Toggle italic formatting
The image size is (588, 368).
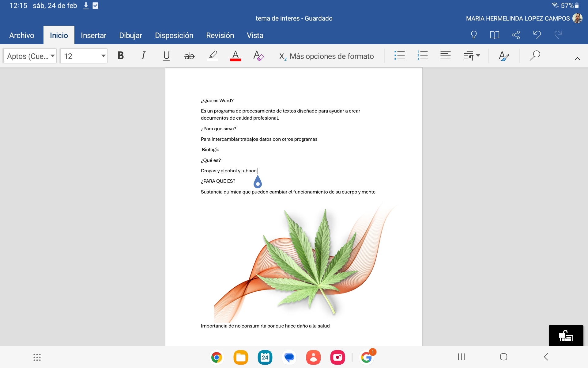coord(143,56)
